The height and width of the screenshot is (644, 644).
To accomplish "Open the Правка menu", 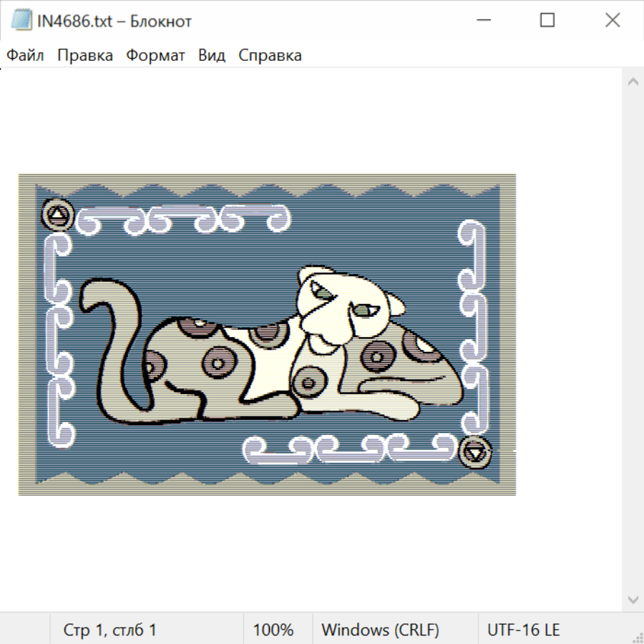I will [85, 55].
